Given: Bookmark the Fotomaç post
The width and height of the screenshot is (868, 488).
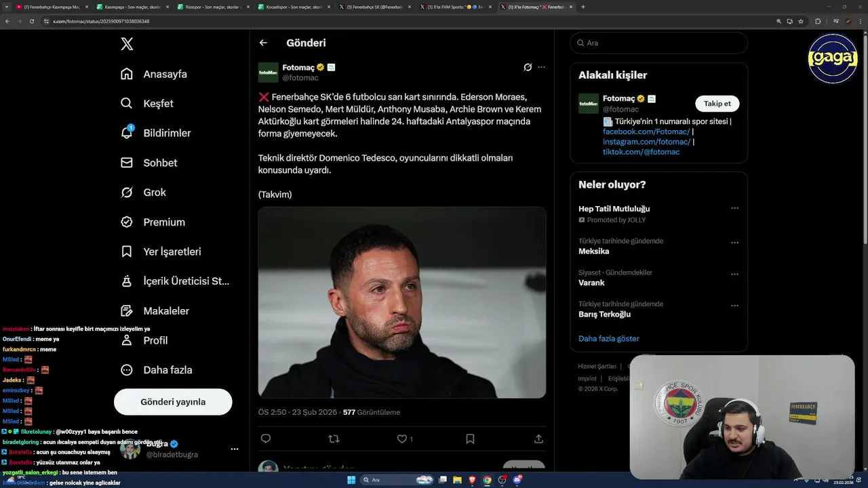Looking at the screenshot, I should 470,439.
